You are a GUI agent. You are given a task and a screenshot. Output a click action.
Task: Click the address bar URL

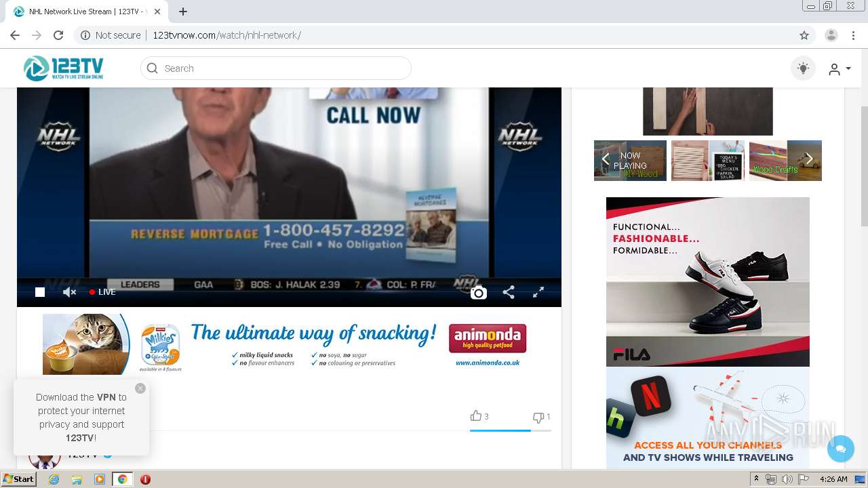[226, 35]
